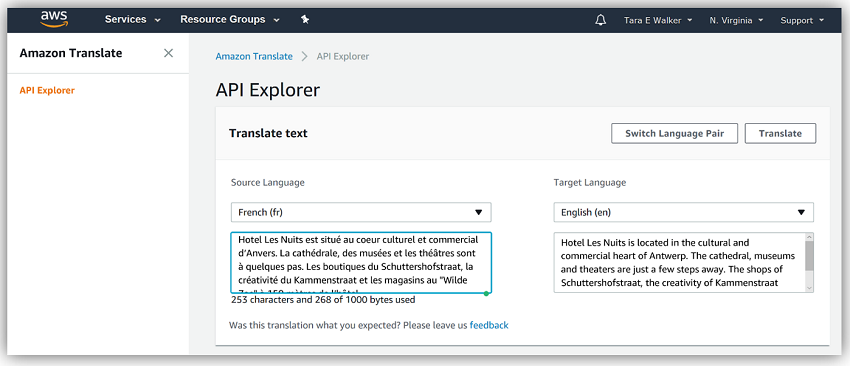
Task: Click the Amazon Translate sidebar title
Action: coord(71,53)
